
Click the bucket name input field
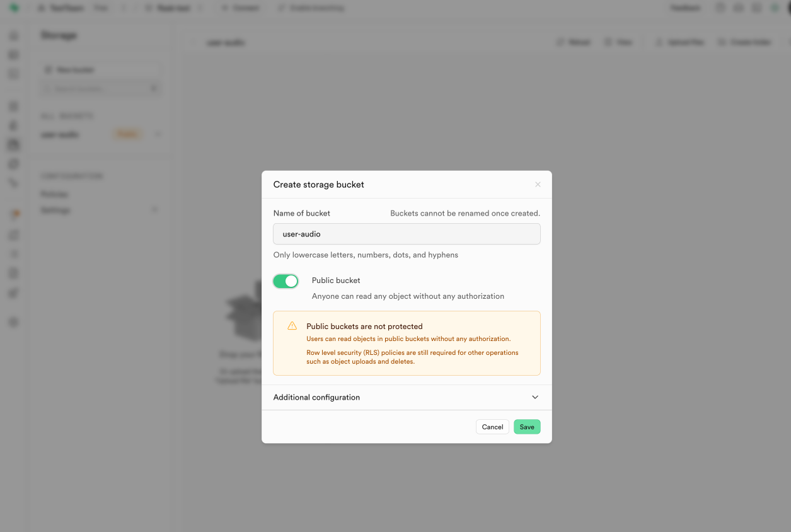click(x=407, y=234)
